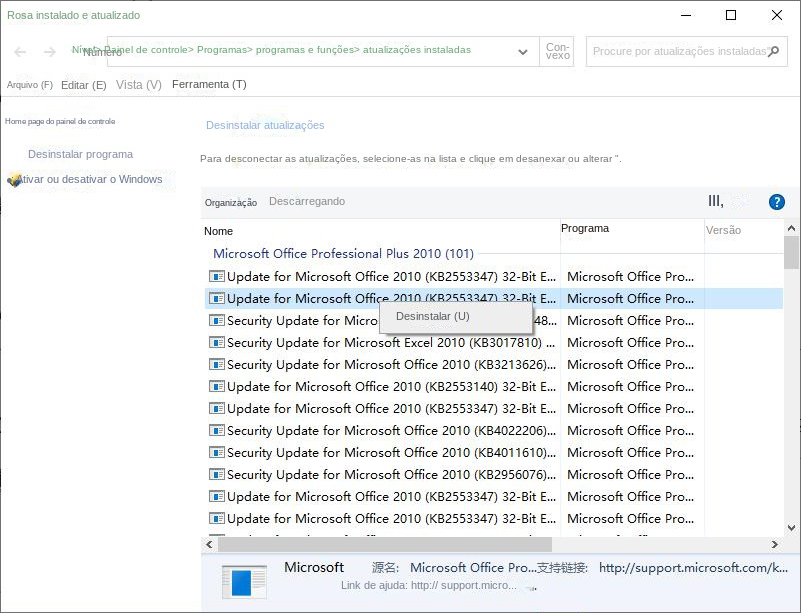
Task: Click the horizontal scrollbar right arrow
Action: 775,545
